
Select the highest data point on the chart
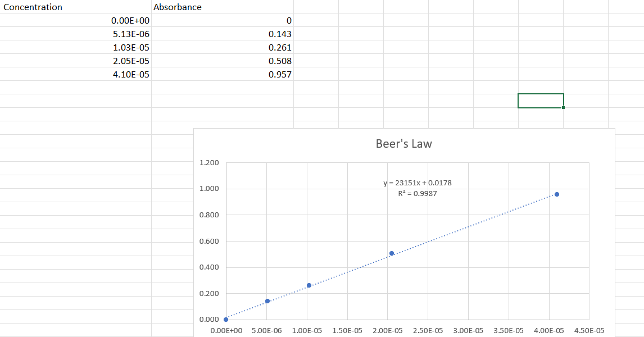click(x=556, y=194)
